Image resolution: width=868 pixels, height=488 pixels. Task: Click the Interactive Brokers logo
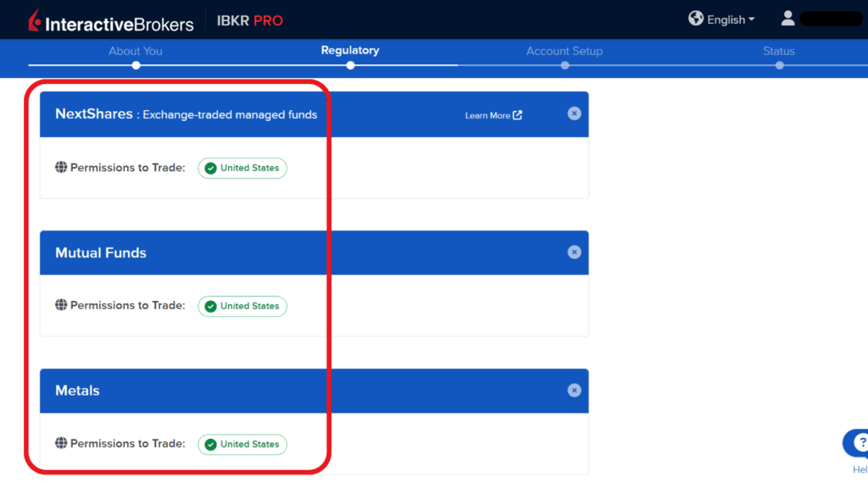[110, 20]
